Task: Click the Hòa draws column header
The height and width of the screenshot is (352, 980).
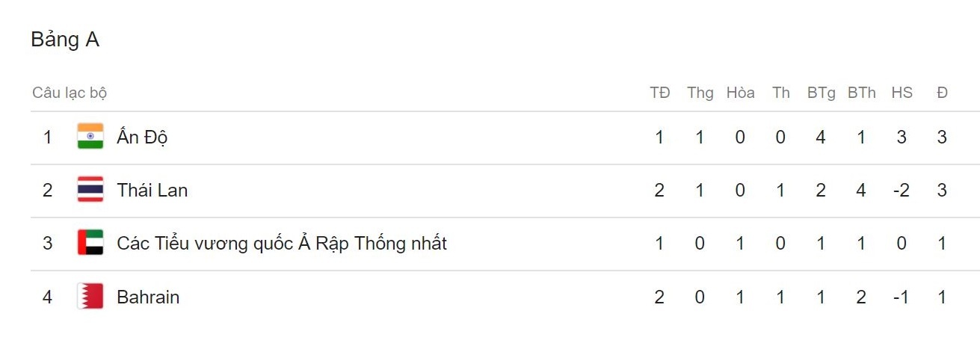Action: coord(740,93)
